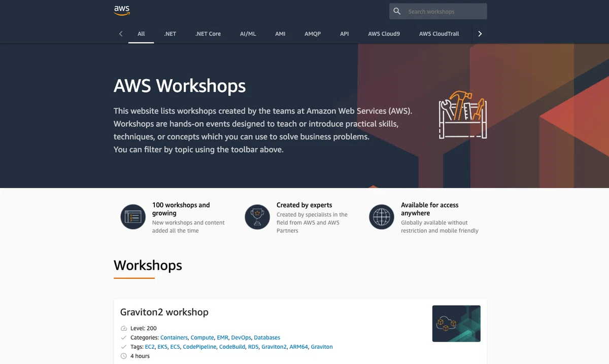Click the Workshops section heading

148,265
